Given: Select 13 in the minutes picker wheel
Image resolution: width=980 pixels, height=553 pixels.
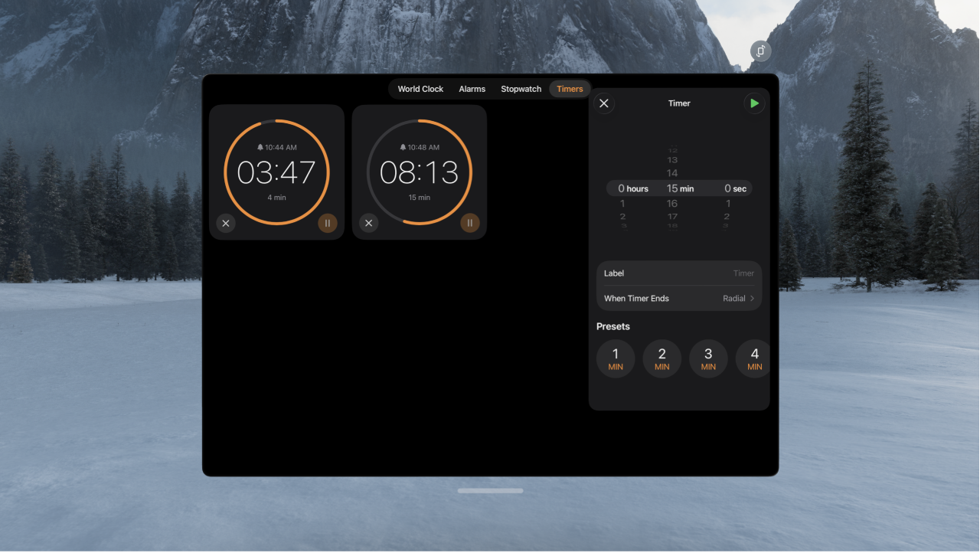Looking at the screenshot, I should point(671,160).
